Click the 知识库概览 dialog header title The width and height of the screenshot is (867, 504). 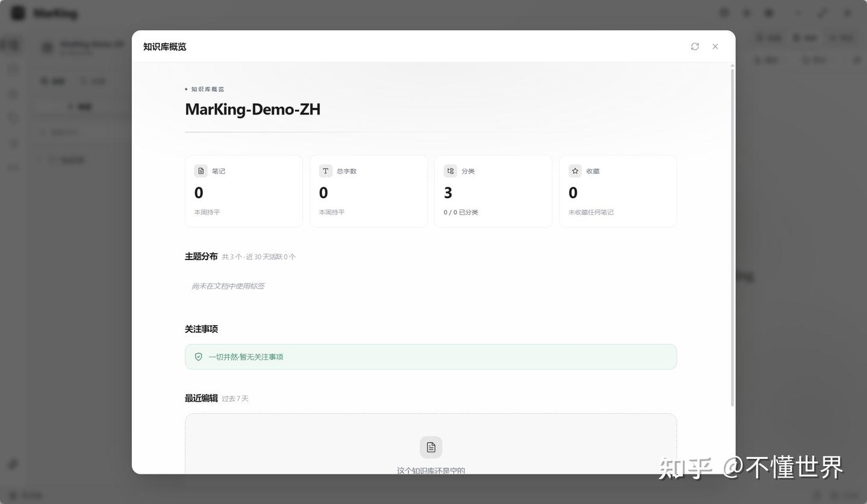click(165, 46)
